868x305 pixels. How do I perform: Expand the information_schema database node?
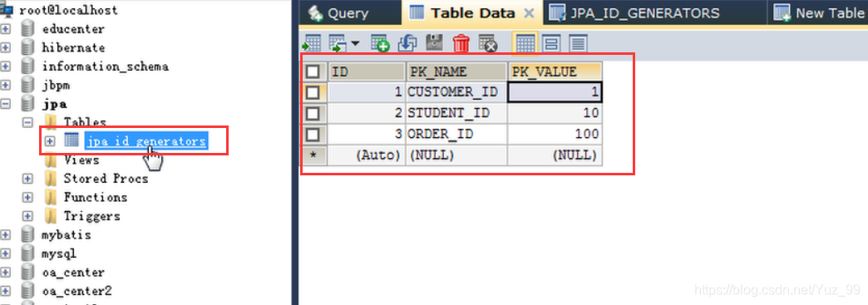[6, 66]
